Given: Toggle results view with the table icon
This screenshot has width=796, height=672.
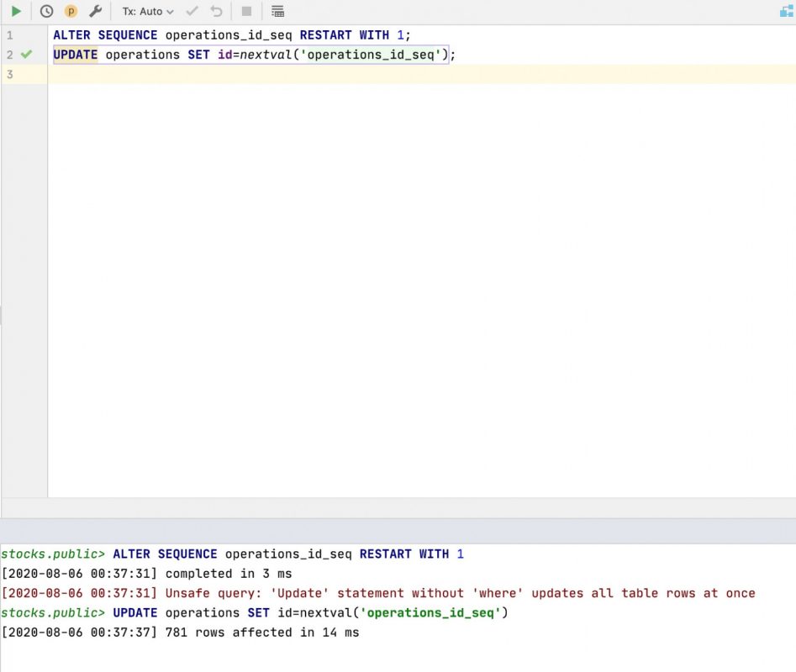Looking at the screenshot, I should point(277,11).
